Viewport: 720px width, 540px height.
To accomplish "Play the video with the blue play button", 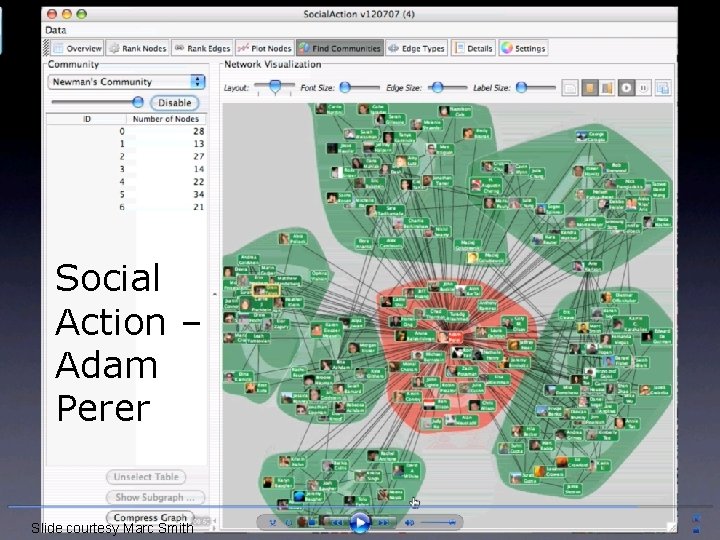I will click(x=360, y=523).
